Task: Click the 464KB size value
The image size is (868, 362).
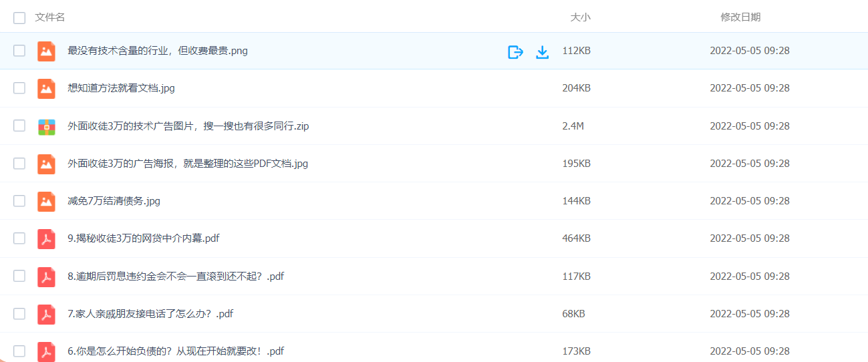Action: point(576,238)
